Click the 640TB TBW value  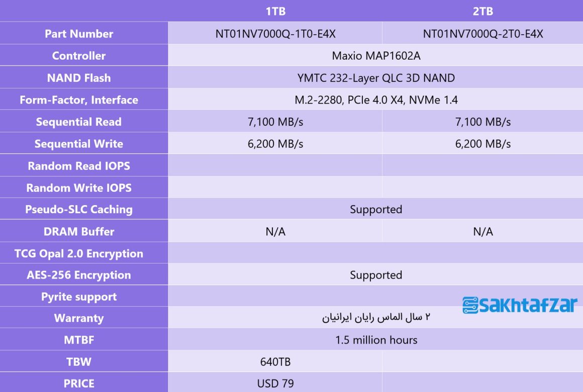[x=275, y=362]
